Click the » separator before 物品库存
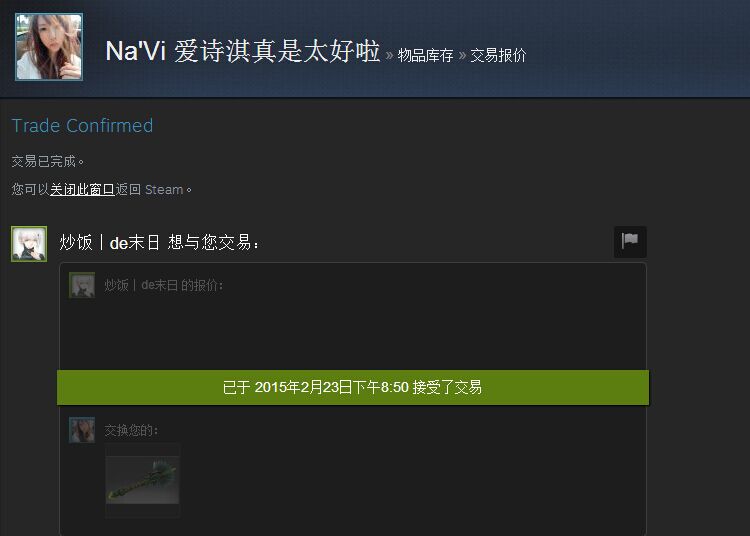Image resolution: width=750 pixels, height=536 pixels. coord(389,55)
